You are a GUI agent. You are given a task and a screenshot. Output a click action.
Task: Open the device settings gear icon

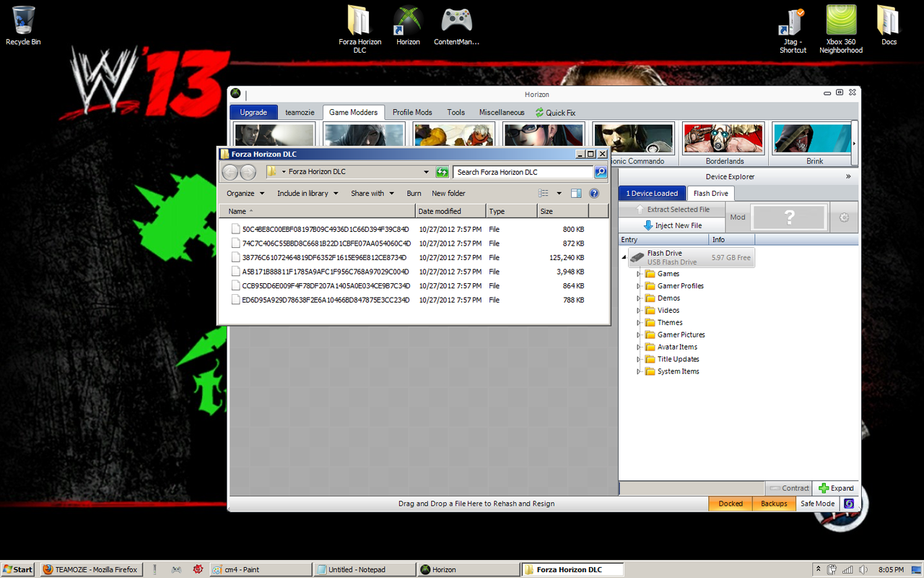click(844, 217)
